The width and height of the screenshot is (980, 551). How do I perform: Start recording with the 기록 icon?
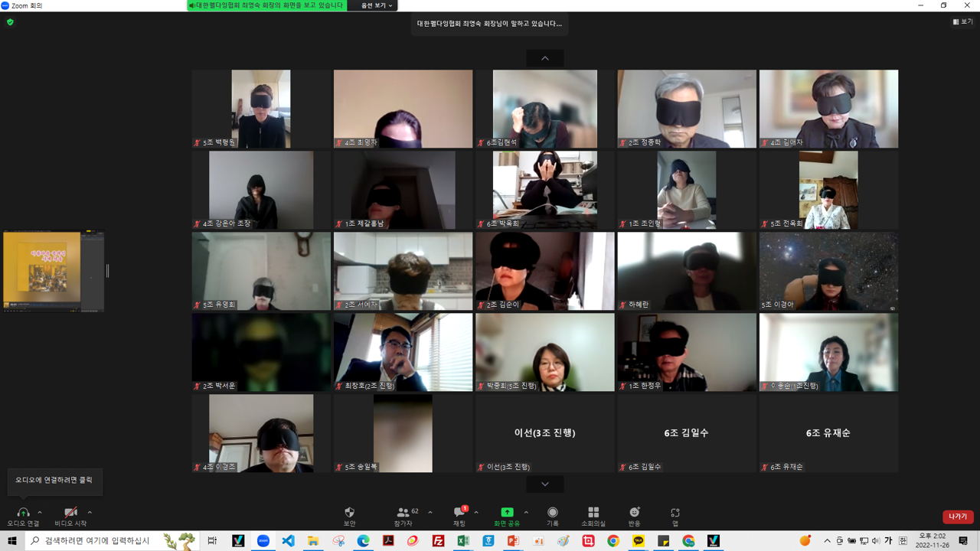(x=552, y=513)
